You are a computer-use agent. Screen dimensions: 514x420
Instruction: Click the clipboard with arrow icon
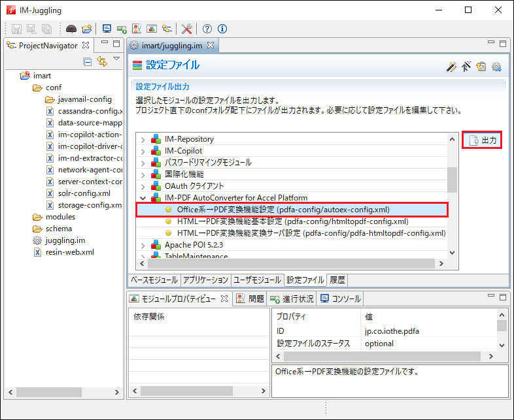481,67
